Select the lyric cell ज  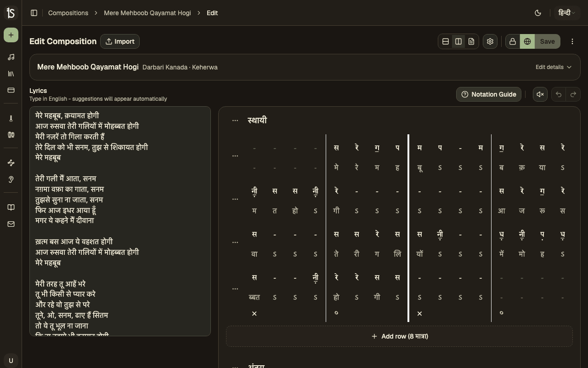(x=522, y=211)
